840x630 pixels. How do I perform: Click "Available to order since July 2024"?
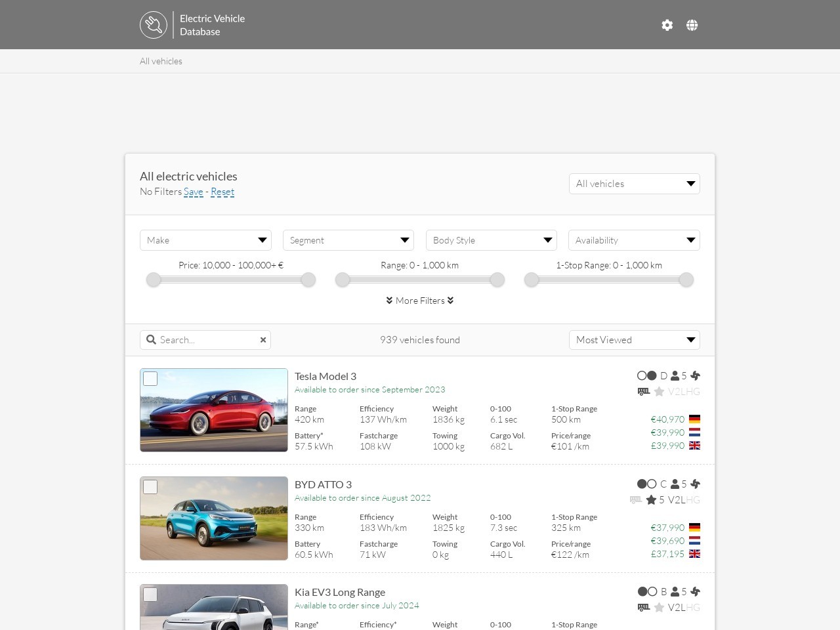(357, 606)
